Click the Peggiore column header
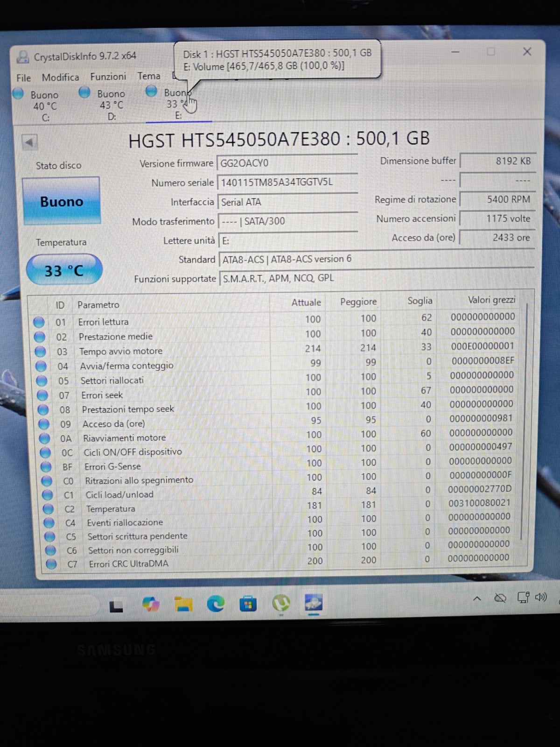This screenshot has height=747, width=560. 358,302
